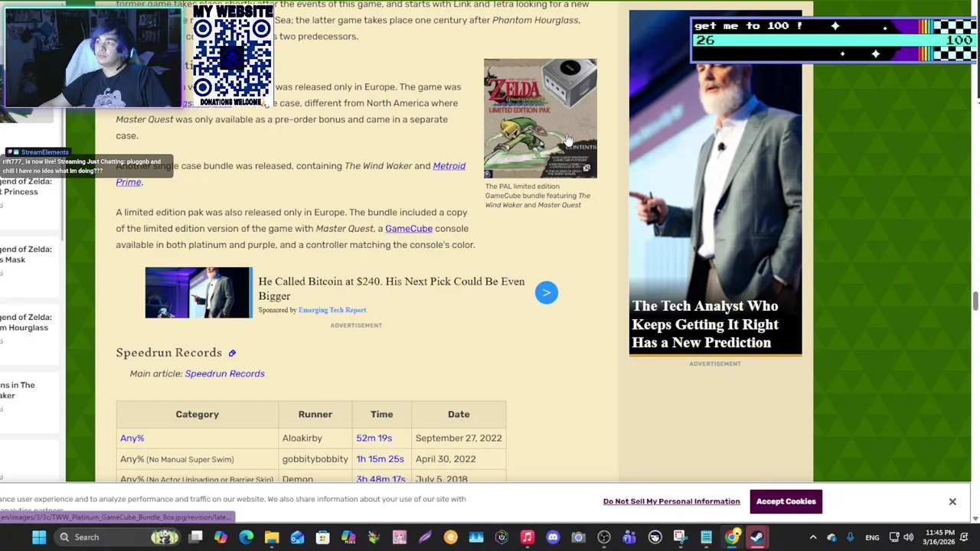This screenshot has width=980, height=551.
Task: Click the page vertical scrollbar thumb
Action: (975, 302)
